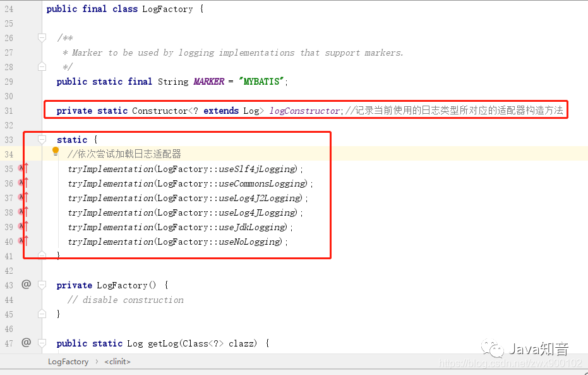Click the fold end marker at line 41
Viewport: 588px width, 375px height.
[42, 255]
